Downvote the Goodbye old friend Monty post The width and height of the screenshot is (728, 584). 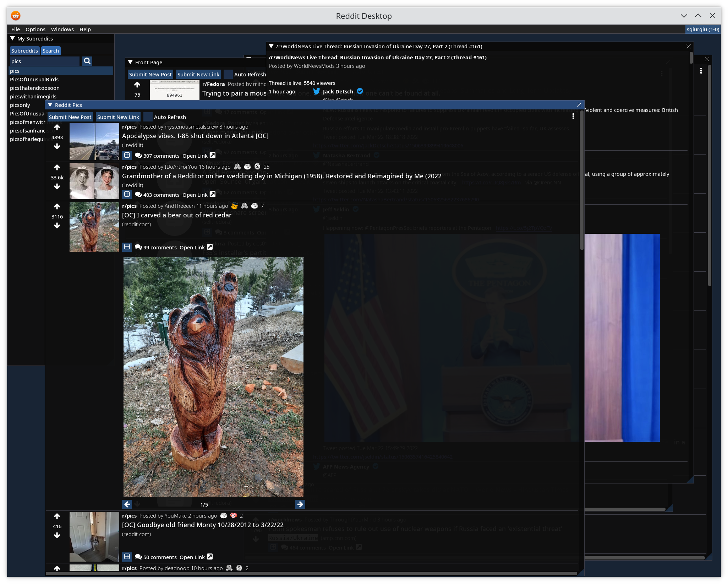(57, 535)
